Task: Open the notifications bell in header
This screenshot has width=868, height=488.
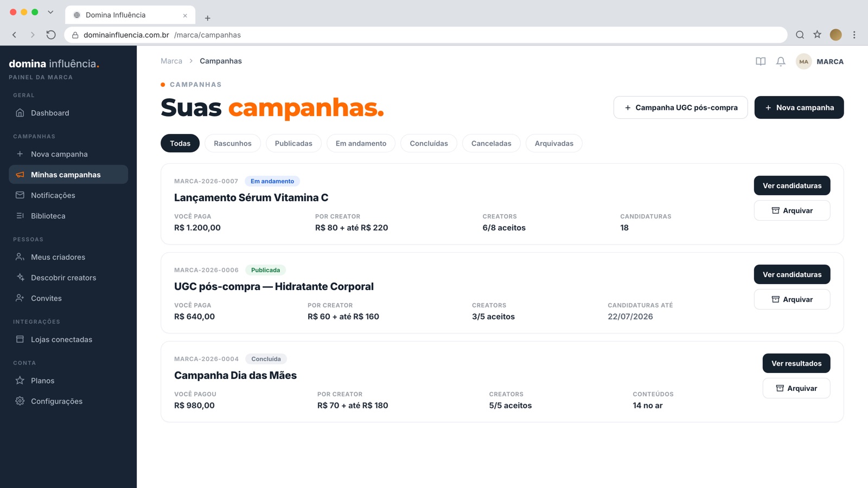Action: (781, 62)
